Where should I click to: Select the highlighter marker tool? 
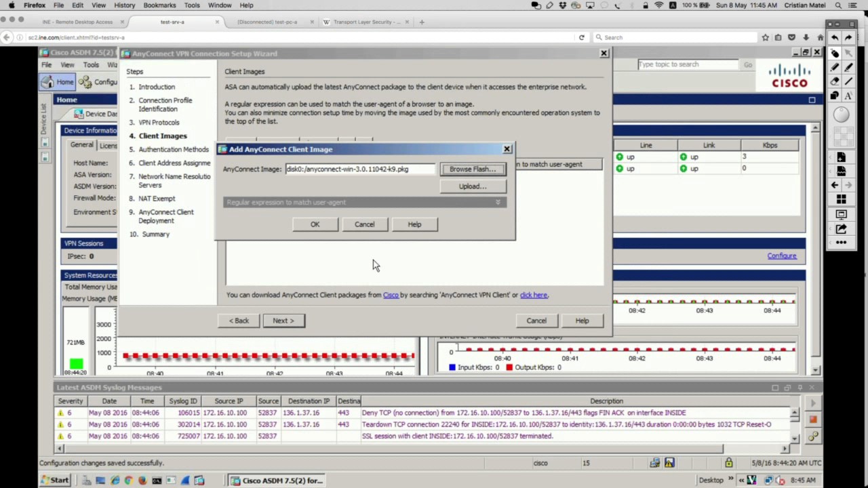[x=848, y=66]
